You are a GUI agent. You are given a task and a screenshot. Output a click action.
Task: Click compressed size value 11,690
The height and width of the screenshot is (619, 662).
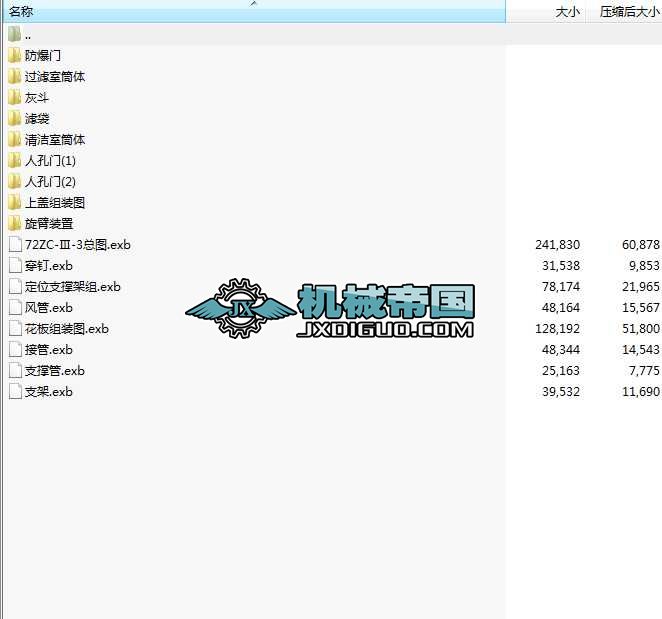coord(640,392)
